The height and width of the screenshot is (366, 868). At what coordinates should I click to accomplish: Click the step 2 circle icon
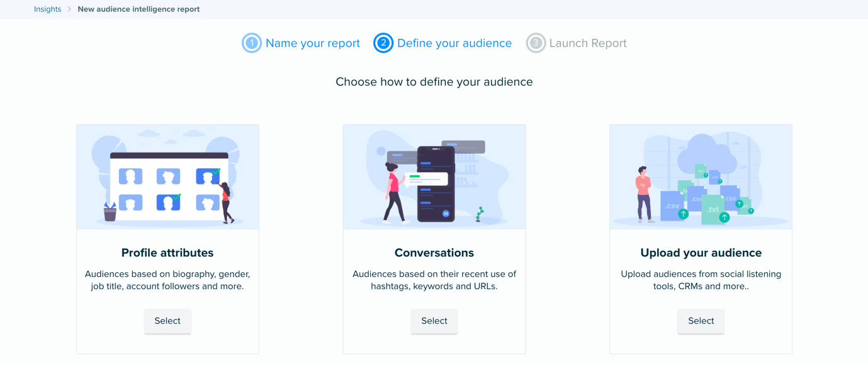[x=383, y=43]
